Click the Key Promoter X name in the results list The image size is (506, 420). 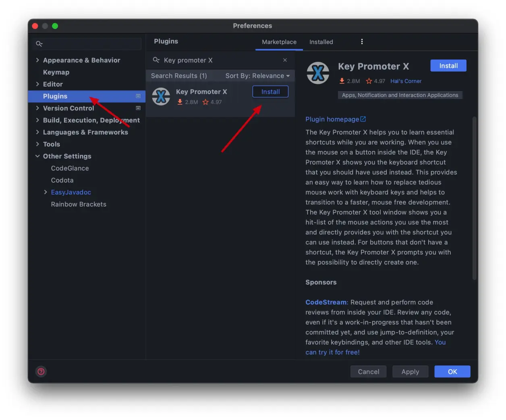tap(201, 92)
